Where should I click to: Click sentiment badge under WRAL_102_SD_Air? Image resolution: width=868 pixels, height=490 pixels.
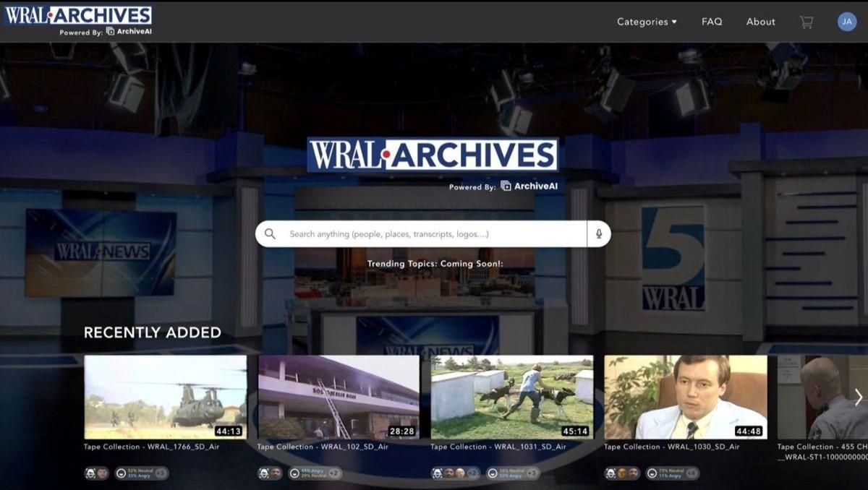point(314,473)
